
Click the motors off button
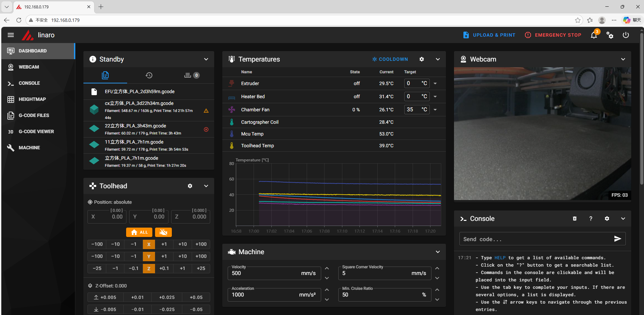click(x=163, y=232)
